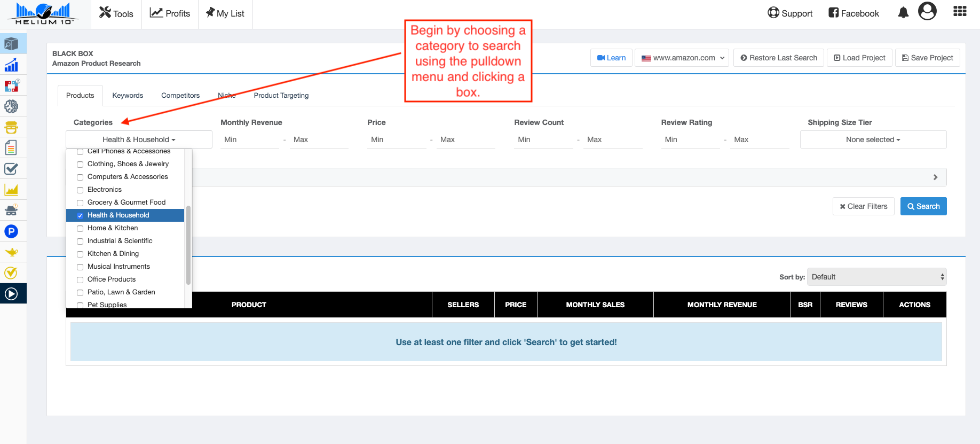Screen dimensions: 980x444
Task: Click the BSR column header
Action: 805,305
